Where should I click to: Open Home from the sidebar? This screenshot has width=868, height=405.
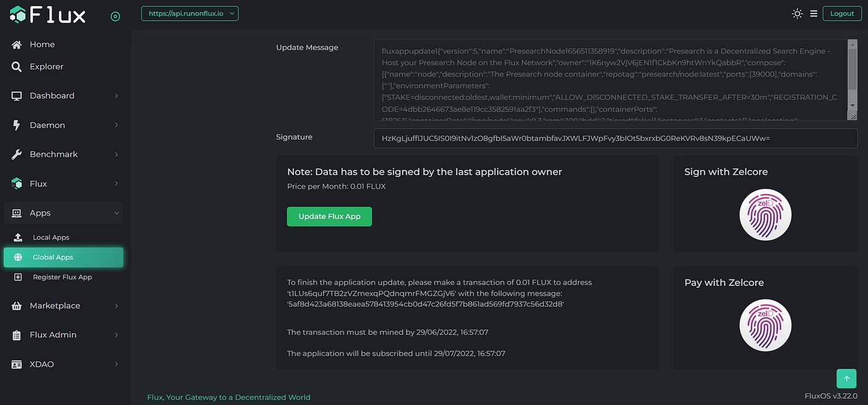[42, 45]
